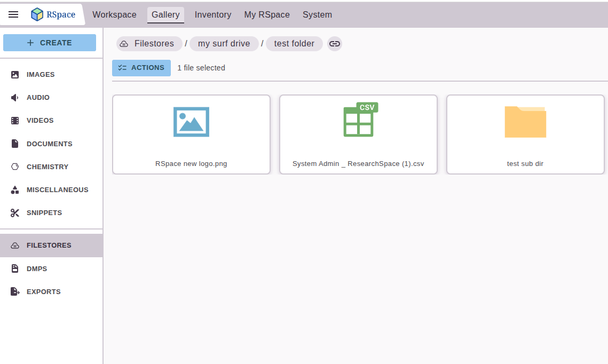Open the Exports section label
Image resolution: width=608 pixels, height=364 pixels.
click(43, 291)
